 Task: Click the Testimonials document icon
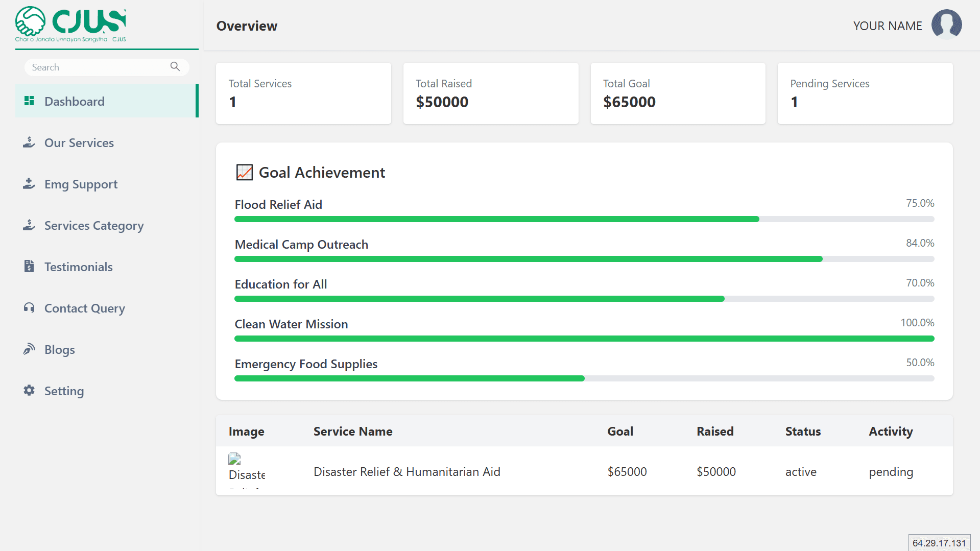(x=29, y=267)
